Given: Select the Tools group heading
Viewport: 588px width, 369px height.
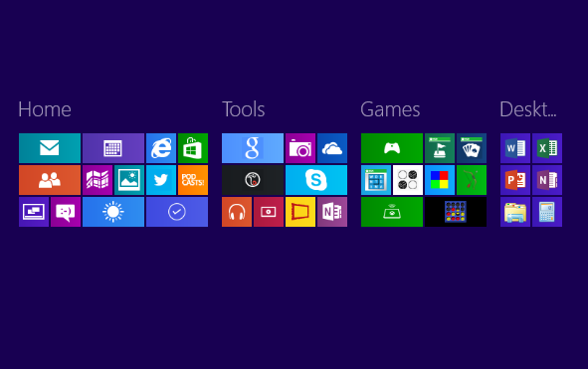Looking at the screenshot, I should coord(244,109).
